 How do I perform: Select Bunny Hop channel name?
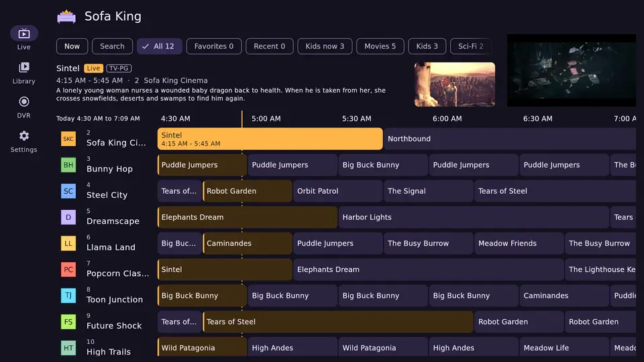[109, 169]
